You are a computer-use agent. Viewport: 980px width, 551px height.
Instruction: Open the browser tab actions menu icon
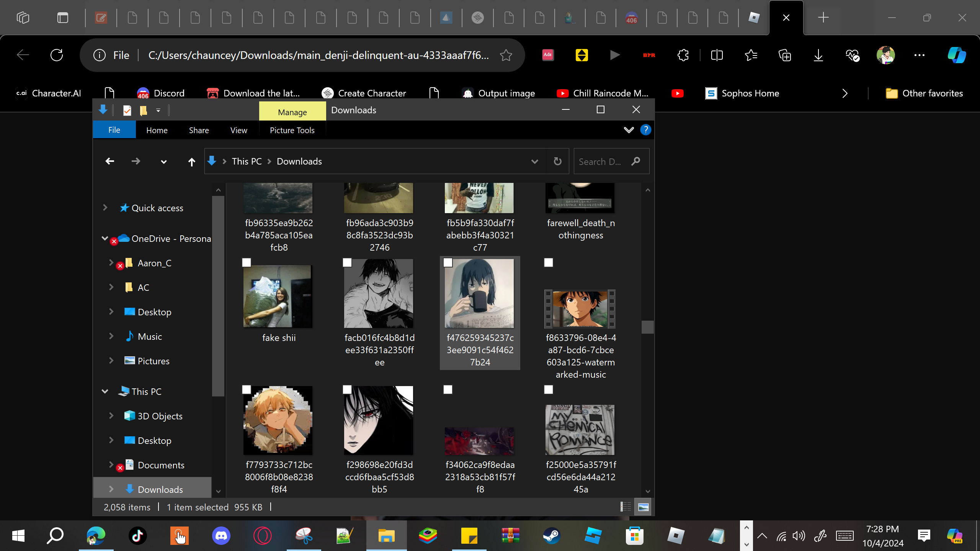point(63,18)
